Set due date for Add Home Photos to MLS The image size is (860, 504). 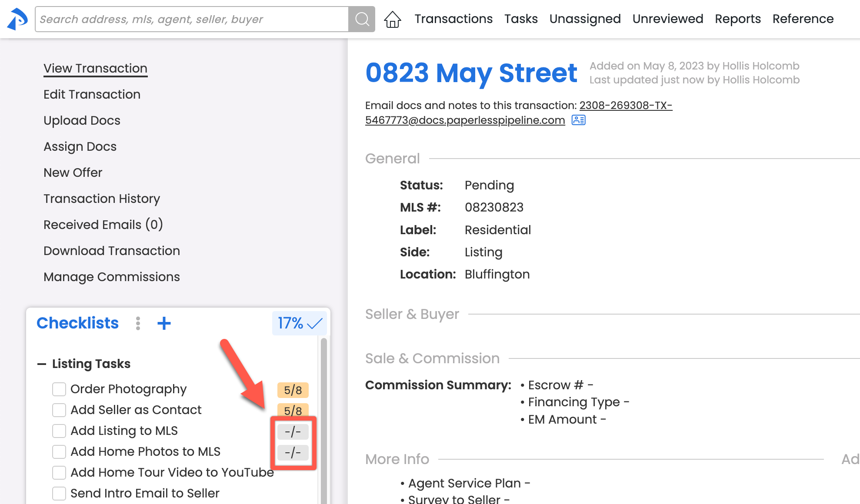(293, 453)
